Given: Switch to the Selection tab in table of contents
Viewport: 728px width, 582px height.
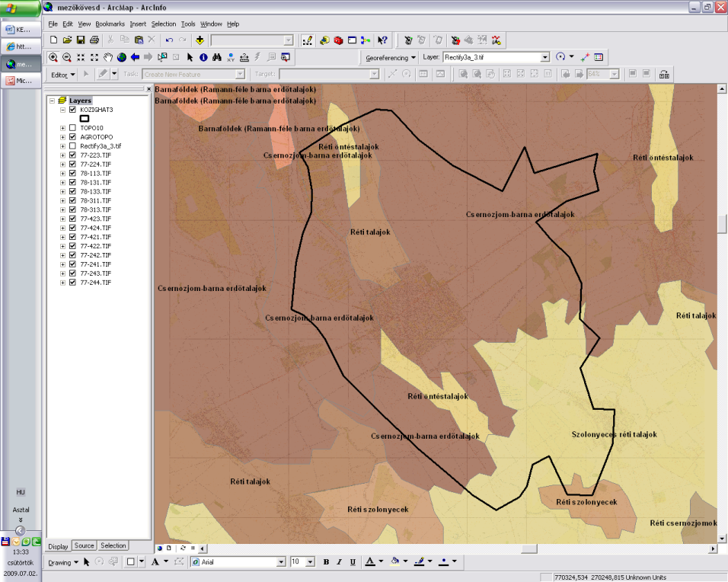Looking at the screenshot, I should click(x=113, y=545).
